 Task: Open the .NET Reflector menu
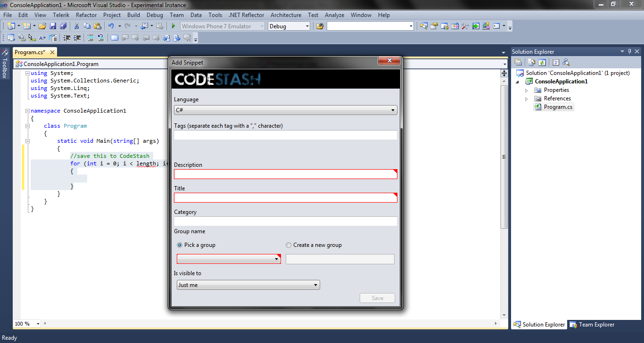pos(247,15)
